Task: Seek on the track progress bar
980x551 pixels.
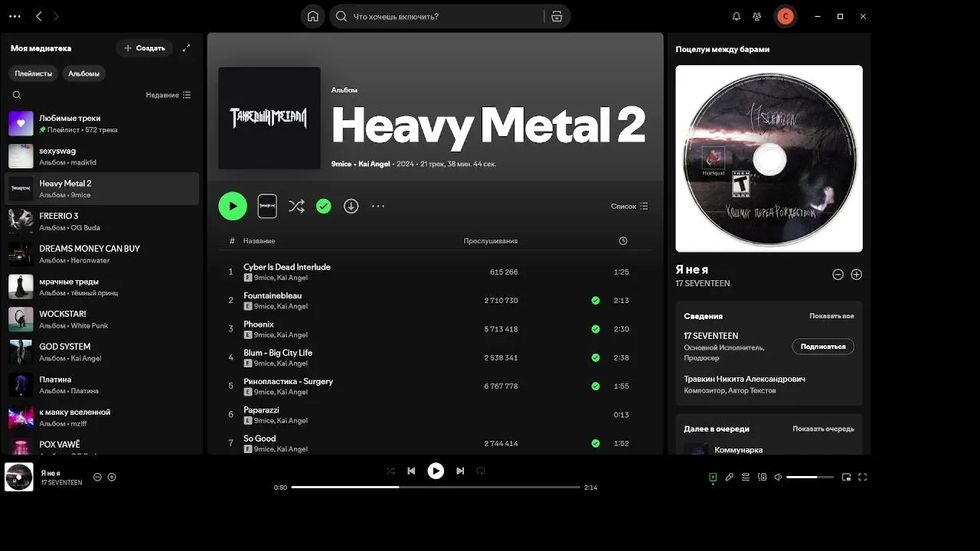Action: point(436,487)
